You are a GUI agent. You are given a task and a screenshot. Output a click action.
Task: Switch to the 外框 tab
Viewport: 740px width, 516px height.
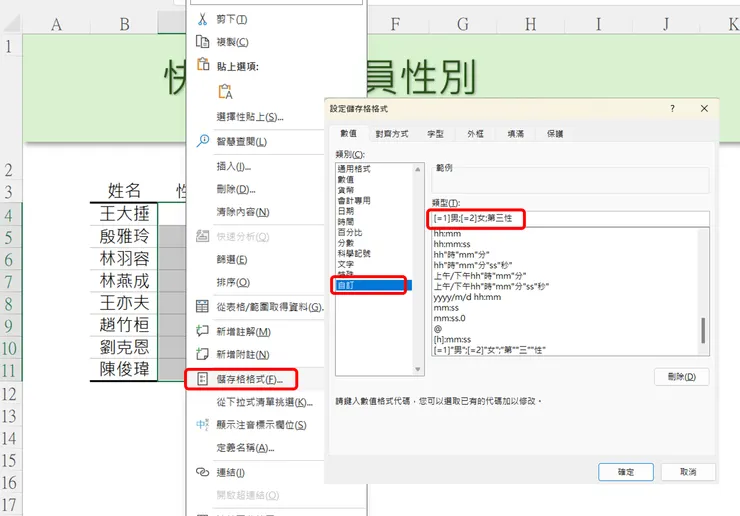coord(475,134)
